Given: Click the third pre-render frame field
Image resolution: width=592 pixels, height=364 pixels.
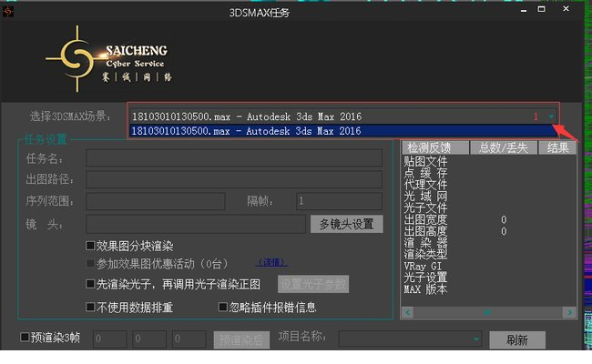Looking at the screenshot, I should 189,339.
